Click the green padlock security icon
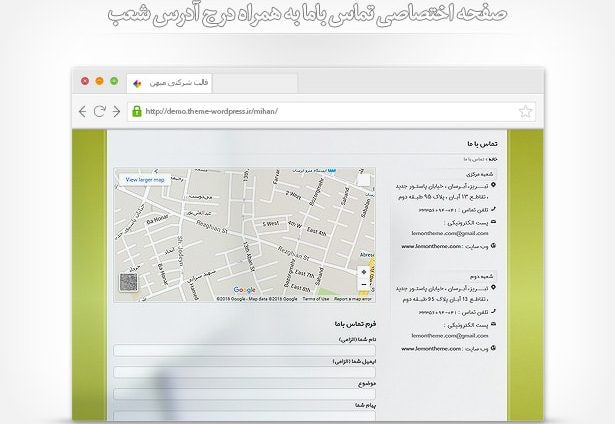The image size is (615, 424). click(136, 111)
